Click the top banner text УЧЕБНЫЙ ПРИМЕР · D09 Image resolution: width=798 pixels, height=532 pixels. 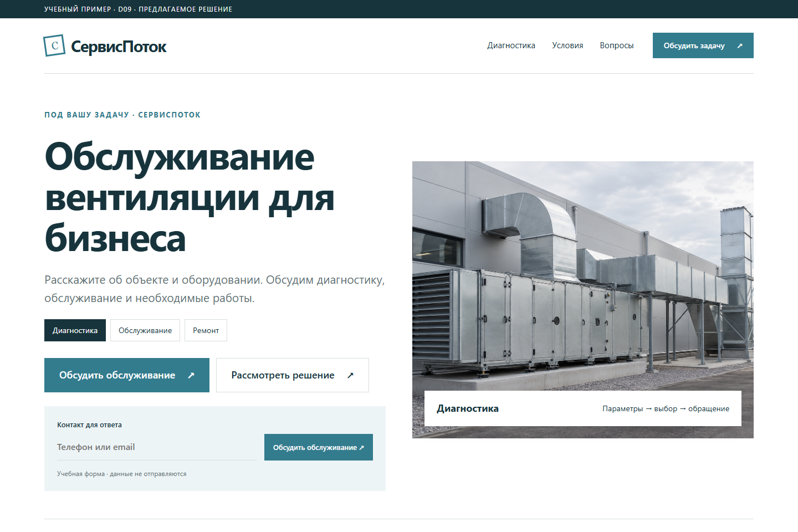click(x=88, y=9)
